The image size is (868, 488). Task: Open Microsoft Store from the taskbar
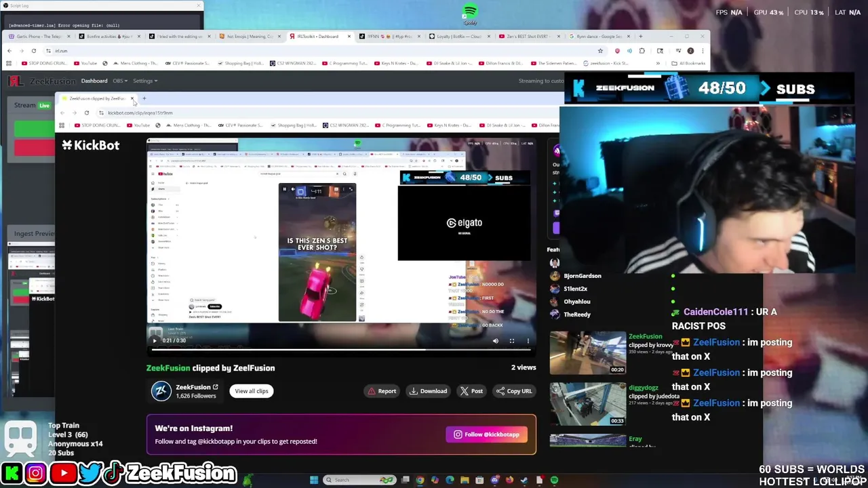click(479, 480)
